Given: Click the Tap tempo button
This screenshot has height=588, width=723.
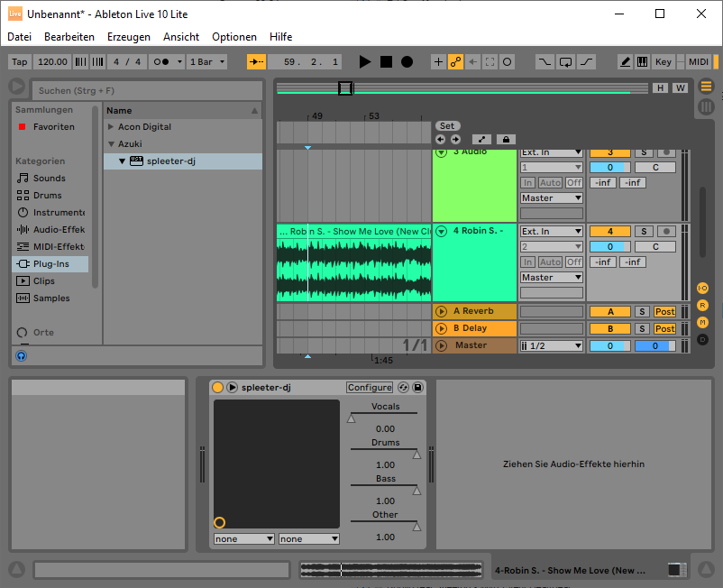Looking at the screenshot, I should coord(20,62).
